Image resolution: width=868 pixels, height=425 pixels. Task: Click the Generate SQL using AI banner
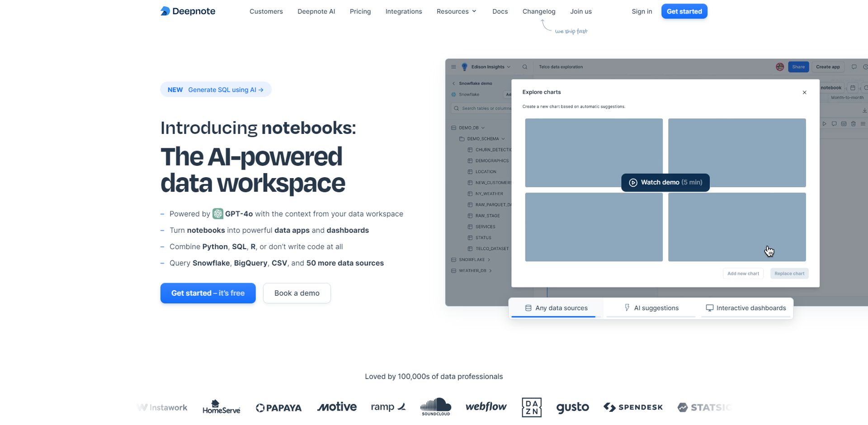[216, 90]
